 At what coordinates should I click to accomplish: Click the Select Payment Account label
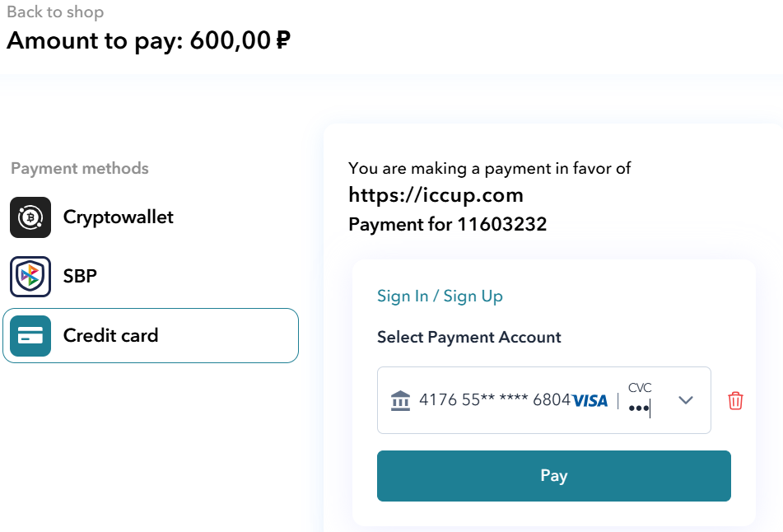click(x=468, y=338)
